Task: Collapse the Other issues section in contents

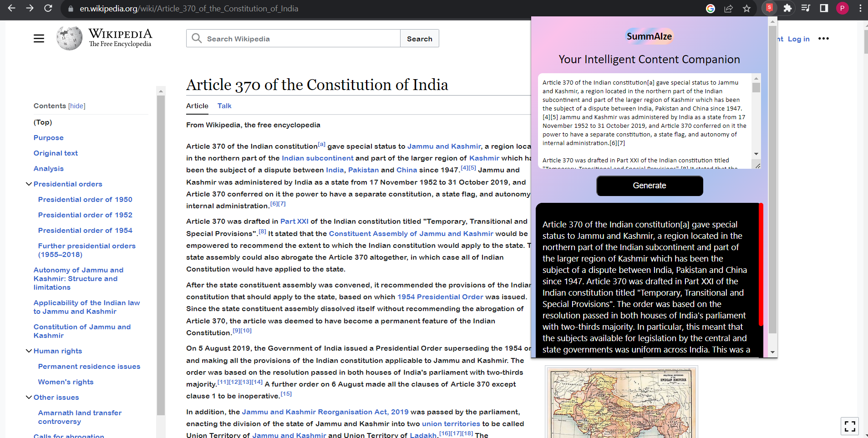Action: click(x=29, y=397)
